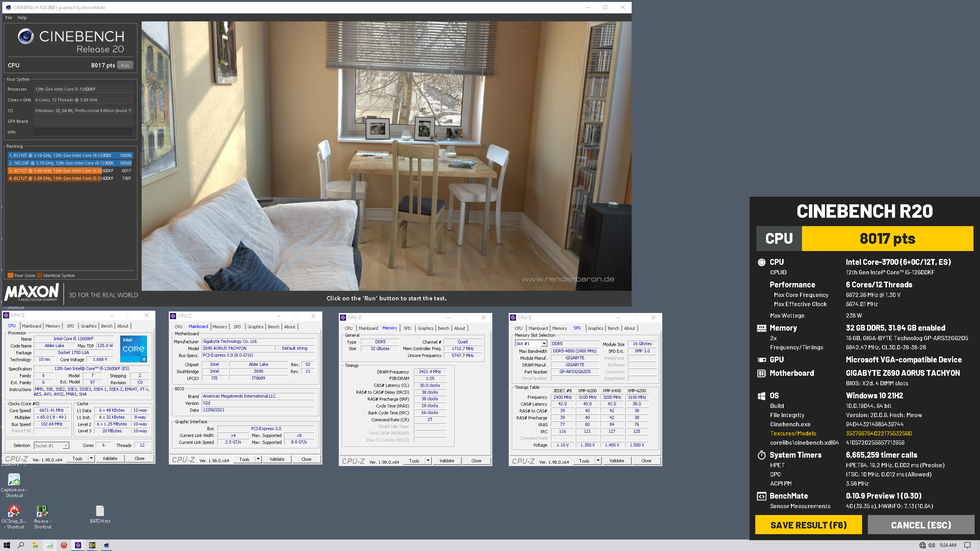Expand the Slot #1 memory slot dropdown
This screenshot has height=551, width=980.
click(x=544, y=344)
